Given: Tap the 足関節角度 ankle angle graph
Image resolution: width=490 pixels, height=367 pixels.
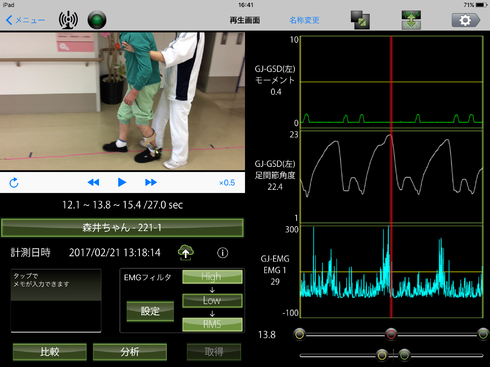Looking at the screenshot, I should point(392,177).
